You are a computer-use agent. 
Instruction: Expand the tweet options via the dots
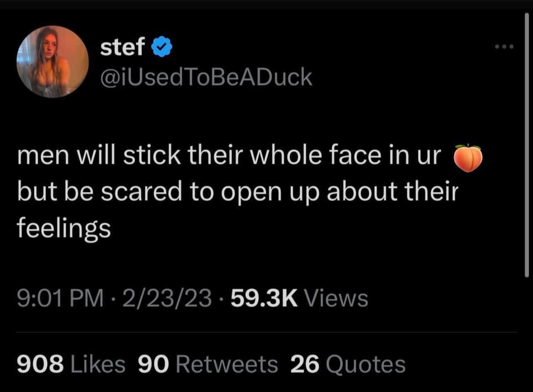click(x=504, y=46)
